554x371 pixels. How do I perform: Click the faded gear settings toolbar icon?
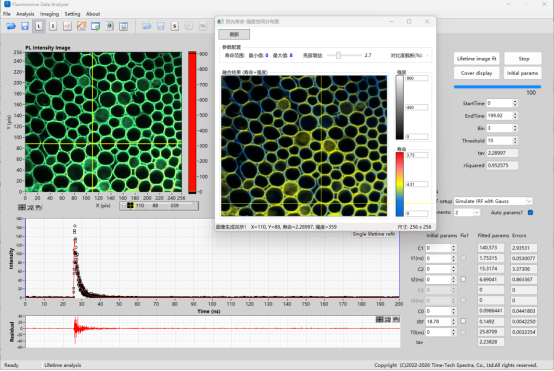pyautogui.click(x=189, y=26)
